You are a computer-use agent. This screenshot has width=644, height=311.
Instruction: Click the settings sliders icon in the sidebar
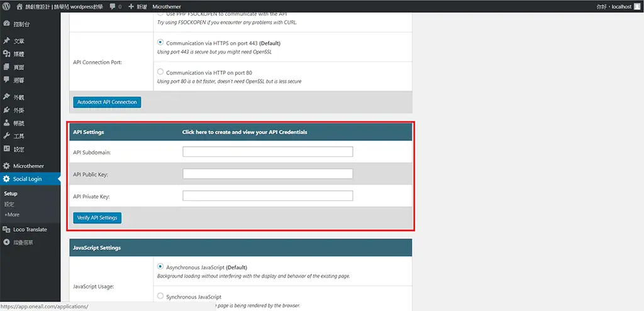pos(6,149)
